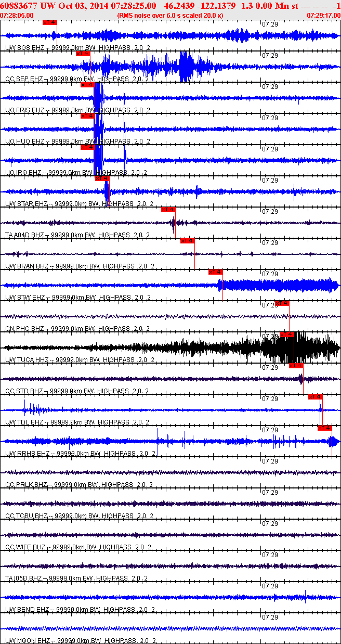341x644 pixels.
Task: Click the '07:29' time mark above UW MOON trace
Action: [x=270, y=617]
